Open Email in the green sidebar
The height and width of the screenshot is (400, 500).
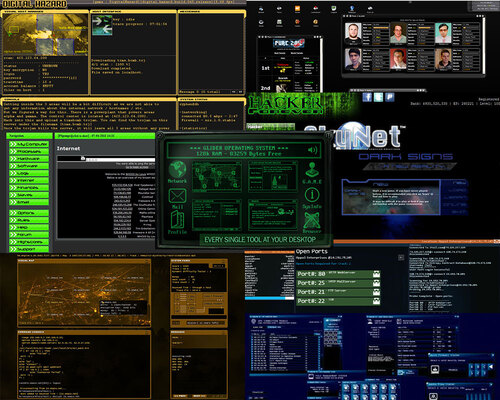coord(29,202)
